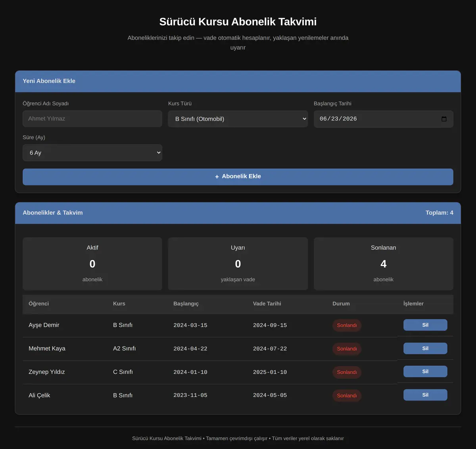This screenshot has width=476, height=449.
Task: Open the calendar picker in Başlangıç Tarihi
Action: tap(444, 119)
